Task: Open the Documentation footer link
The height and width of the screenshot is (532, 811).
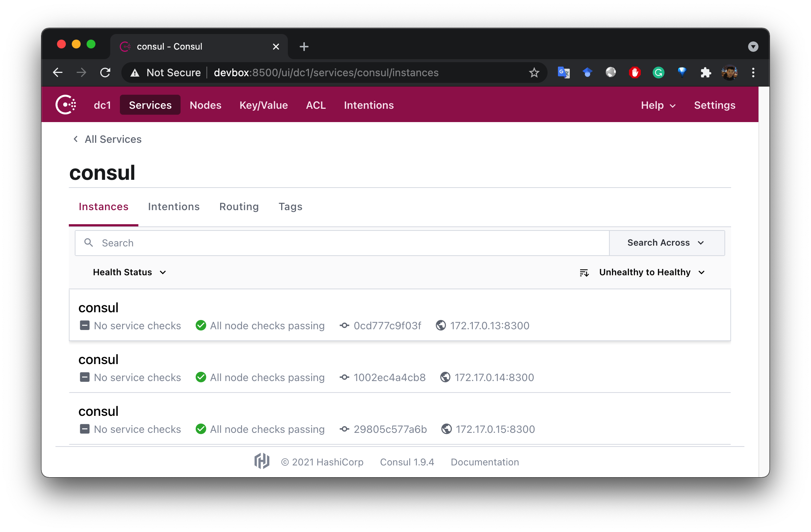Action: pos(485,462)
